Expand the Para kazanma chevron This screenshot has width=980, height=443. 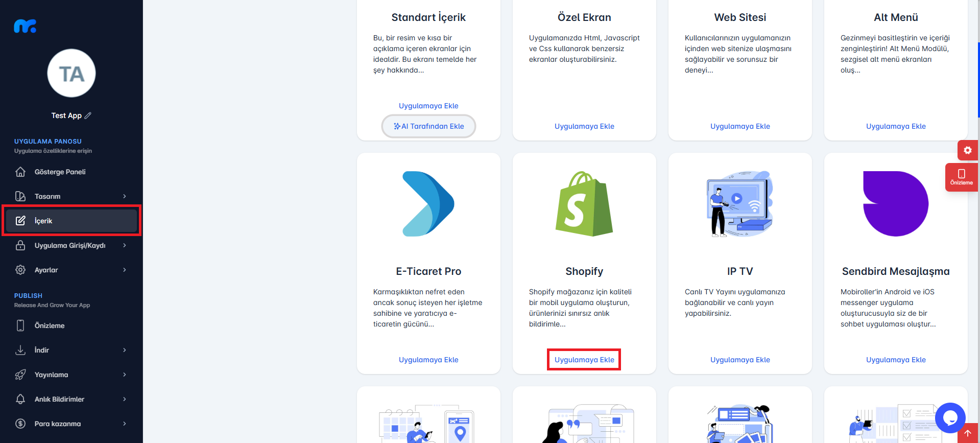[x=125, y=424]
